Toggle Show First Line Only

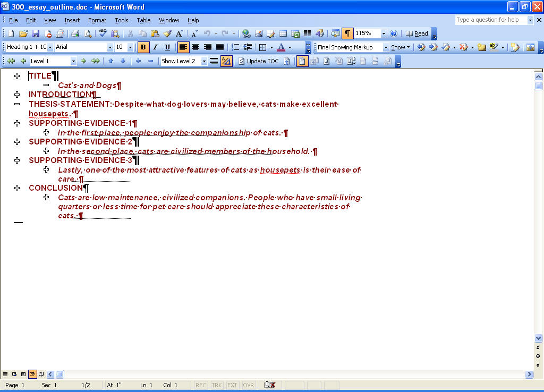pos(214,61)
